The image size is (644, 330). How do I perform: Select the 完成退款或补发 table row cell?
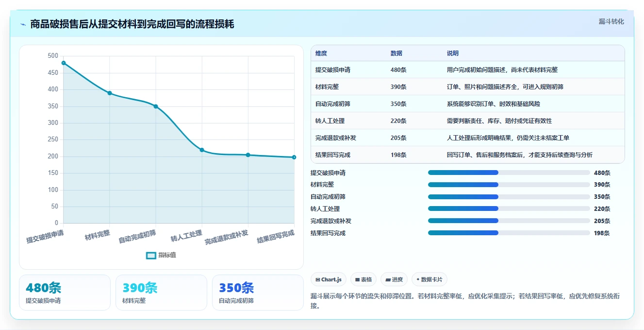tap(336, 138)
